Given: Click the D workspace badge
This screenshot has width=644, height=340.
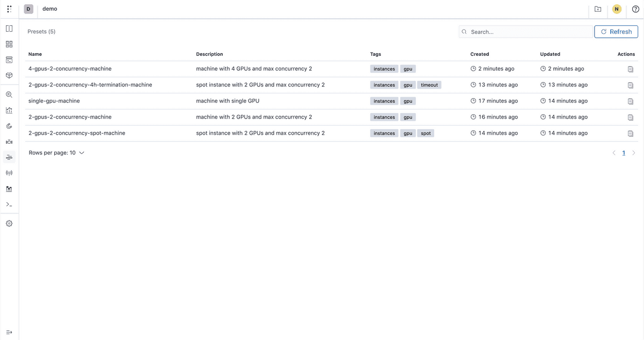Looking at the screenshot, I should [28, 9].
